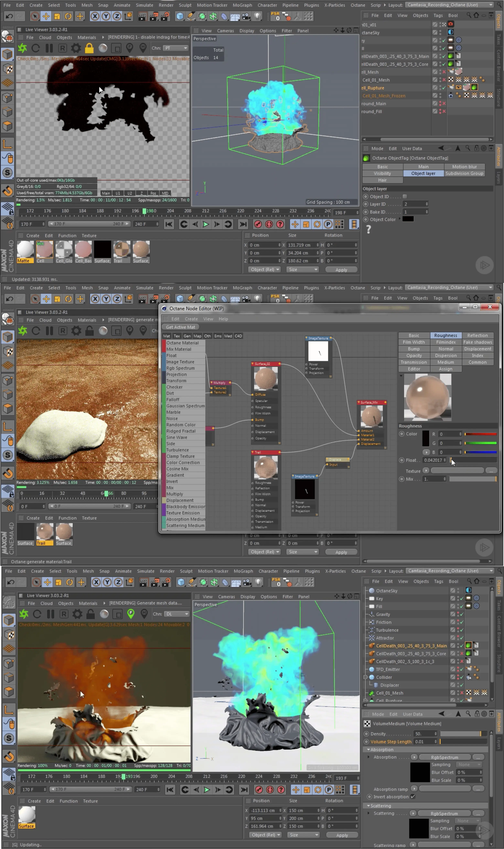
Task: Open the Help menu in Octane Node Editor
Action: click(223, 319)
